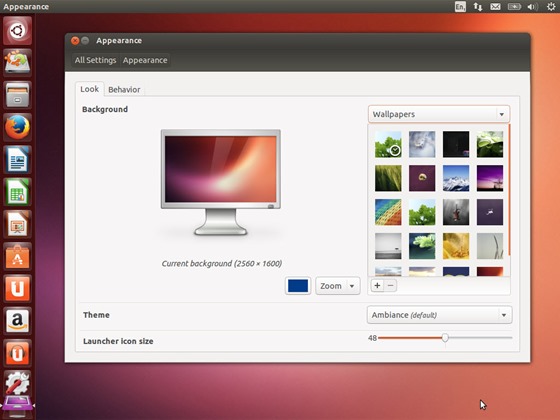Open the Zoom scaling dropdown
Viewport: 560px width, 420px height.
coord(338,286)
